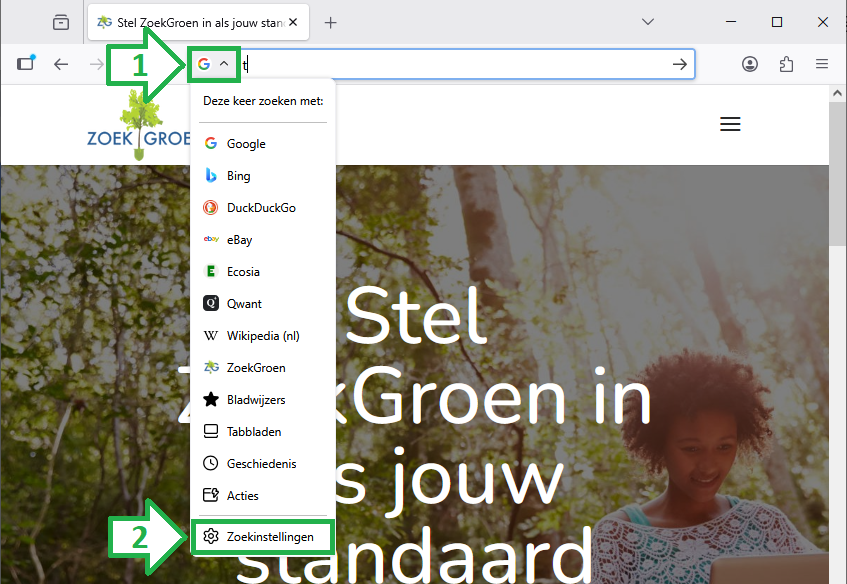Search in Bladwijzers this time
The width and height of the screenshot is (847, 584).
click(x=255, y=400)
